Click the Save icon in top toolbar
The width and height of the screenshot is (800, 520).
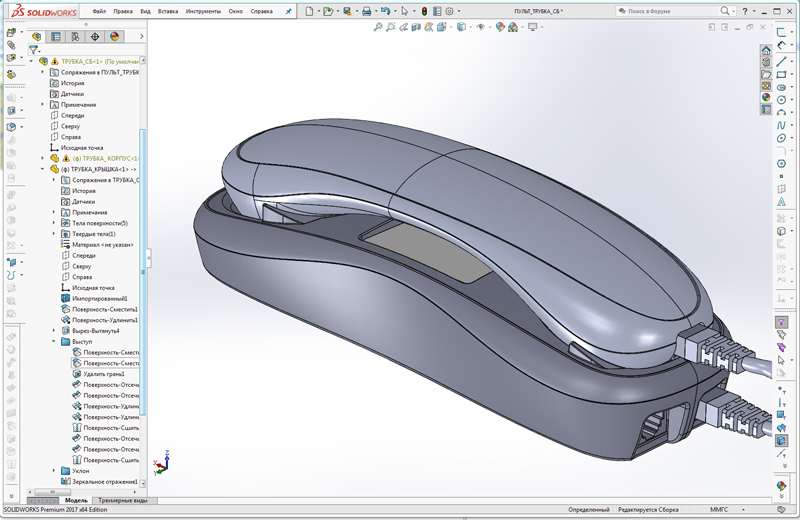click(347, 11)
